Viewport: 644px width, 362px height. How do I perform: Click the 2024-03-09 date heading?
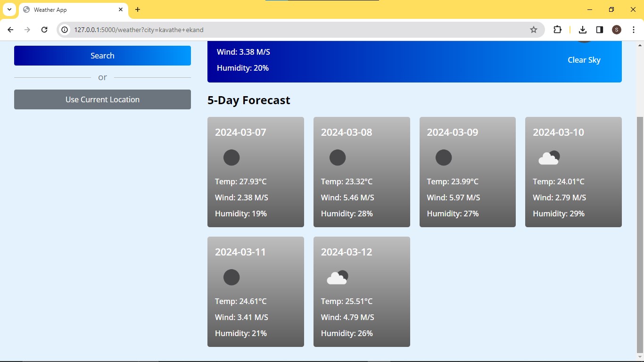point(453,132)
